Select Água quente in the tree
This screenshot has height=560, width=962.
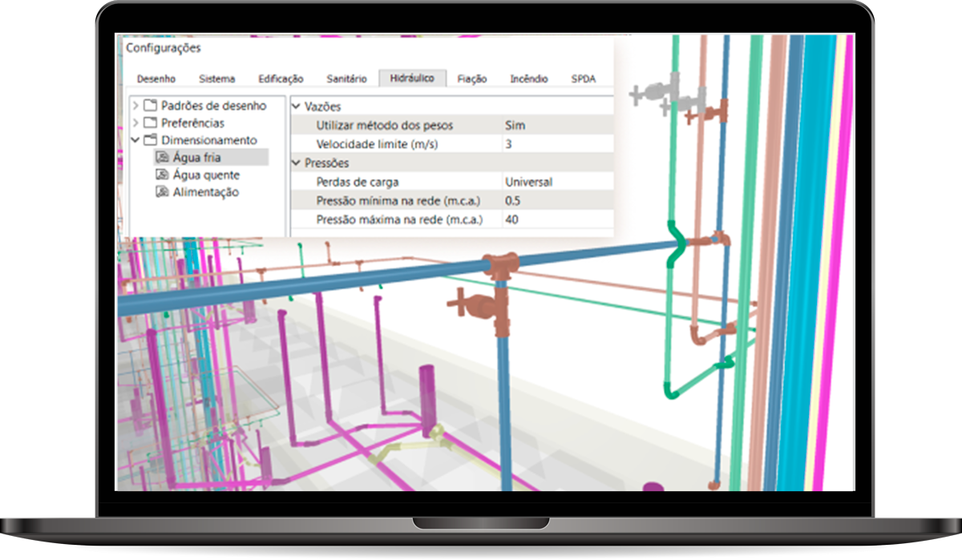pos(206,175)
